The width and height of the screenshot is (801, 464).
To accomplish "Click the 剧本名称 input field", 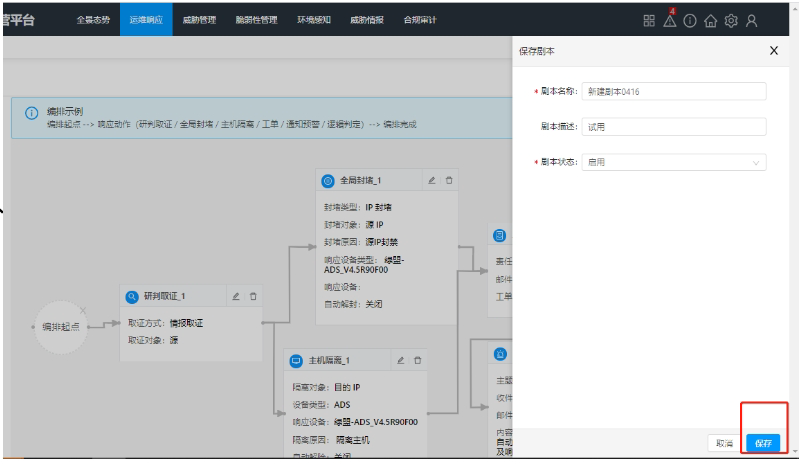I will 674,91.
